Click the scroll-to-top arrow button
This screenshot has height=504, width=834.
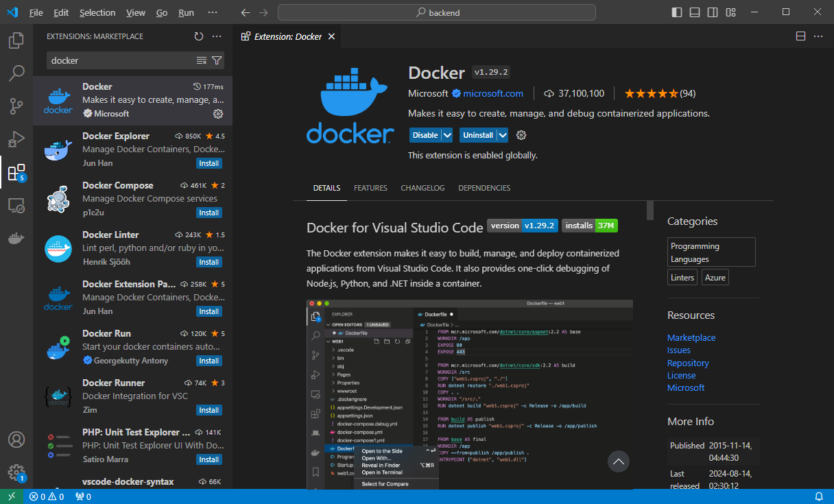click(619, 461)
